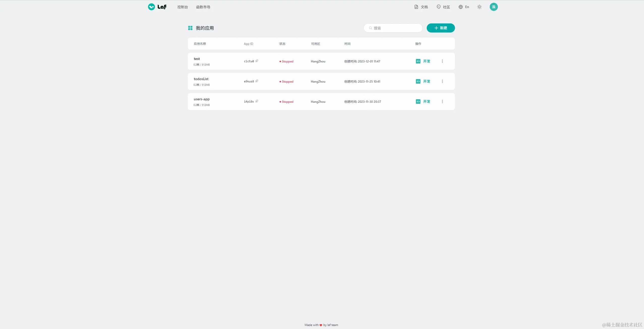Click the My Applications grid icon

tap(190, 28)
